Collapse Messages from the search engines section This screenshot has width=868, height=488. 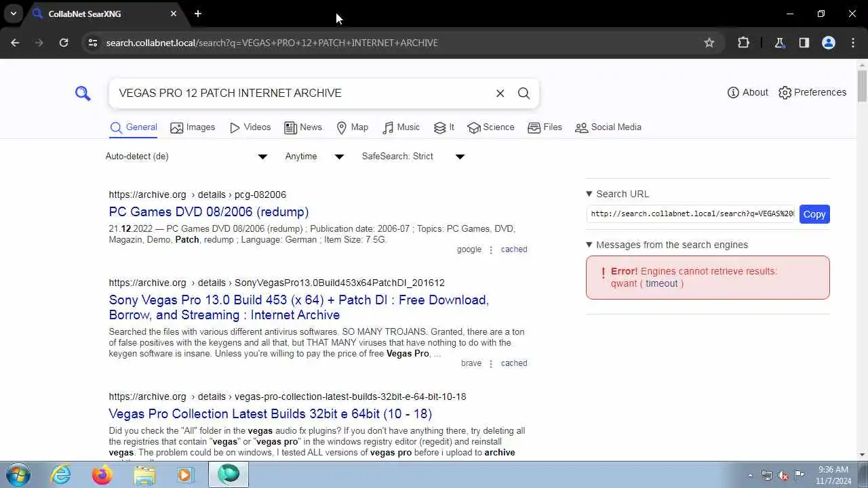(667, 245)
